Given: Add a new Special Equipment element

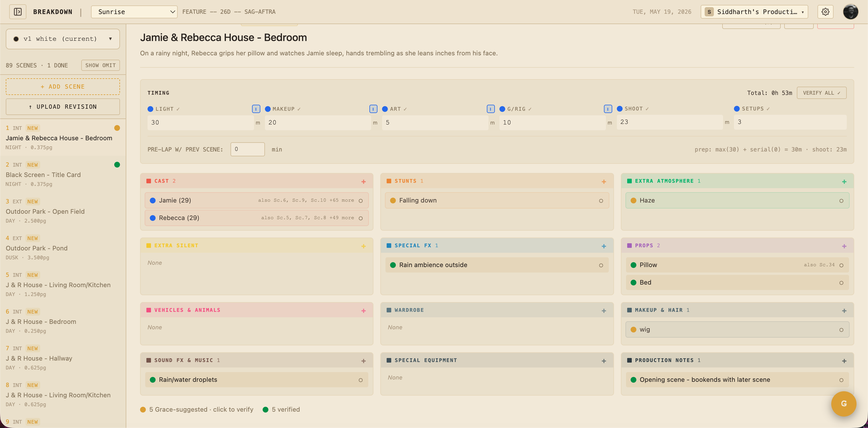Looking at the screenshot, I should 603,361.
